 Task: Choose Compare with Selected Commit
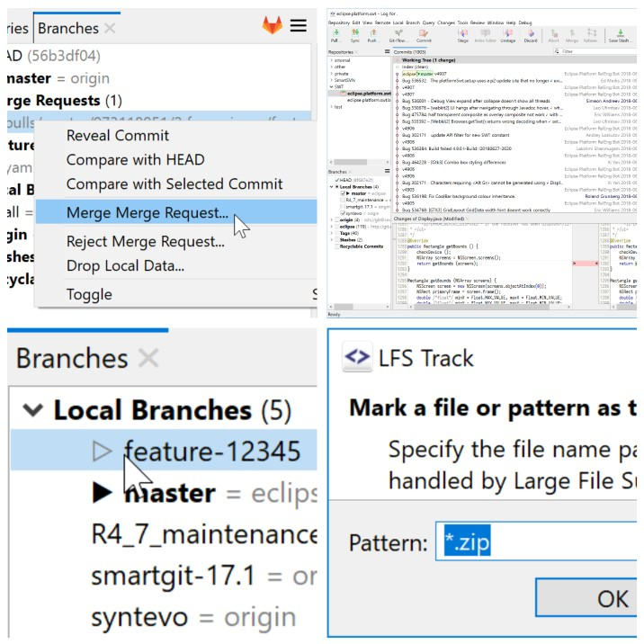coord(174,184)
